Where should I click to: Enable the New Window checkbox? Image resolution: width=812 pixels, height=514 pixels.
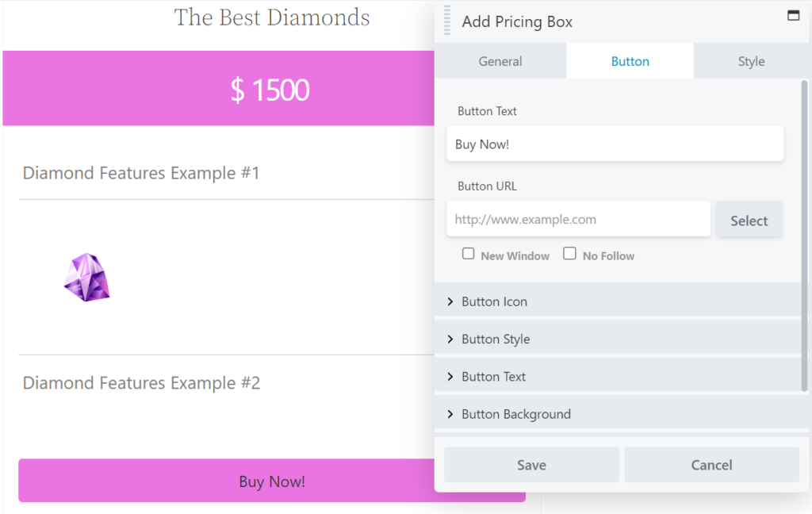468,253
